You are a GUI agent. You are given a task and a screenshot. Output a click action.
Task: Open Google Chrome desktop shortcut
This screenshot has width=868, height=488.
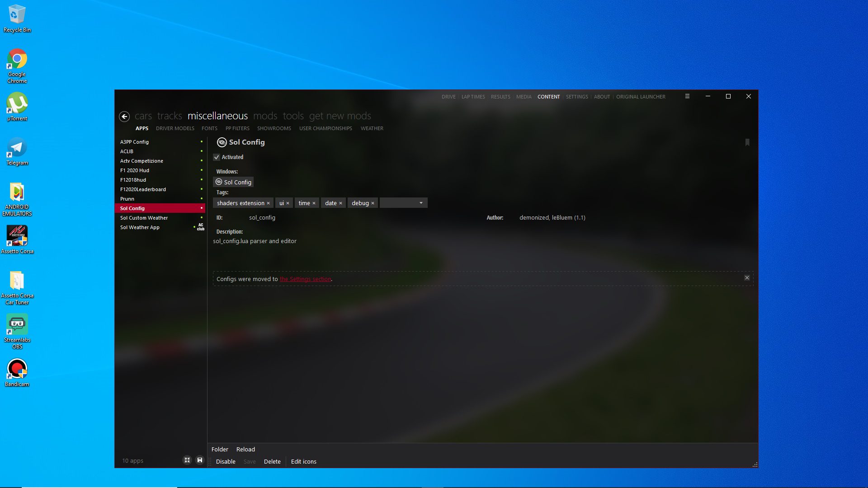click(17, 66)
